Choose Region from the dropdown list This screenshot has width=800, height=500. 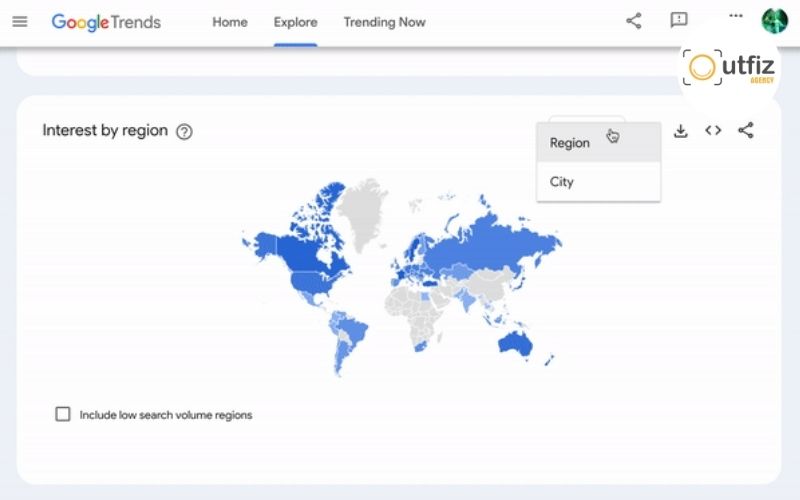click(x=598, y=143)
